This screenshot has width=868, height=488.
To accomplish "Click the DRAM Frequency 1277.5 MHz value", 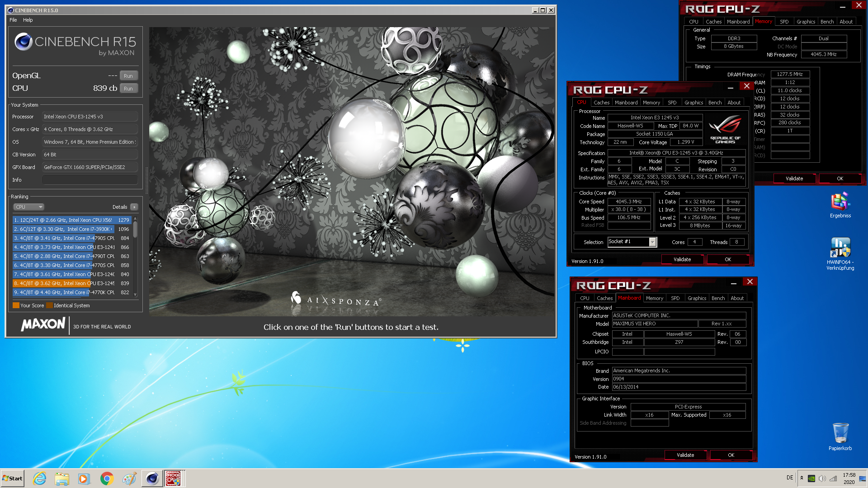I will [790, 74].
